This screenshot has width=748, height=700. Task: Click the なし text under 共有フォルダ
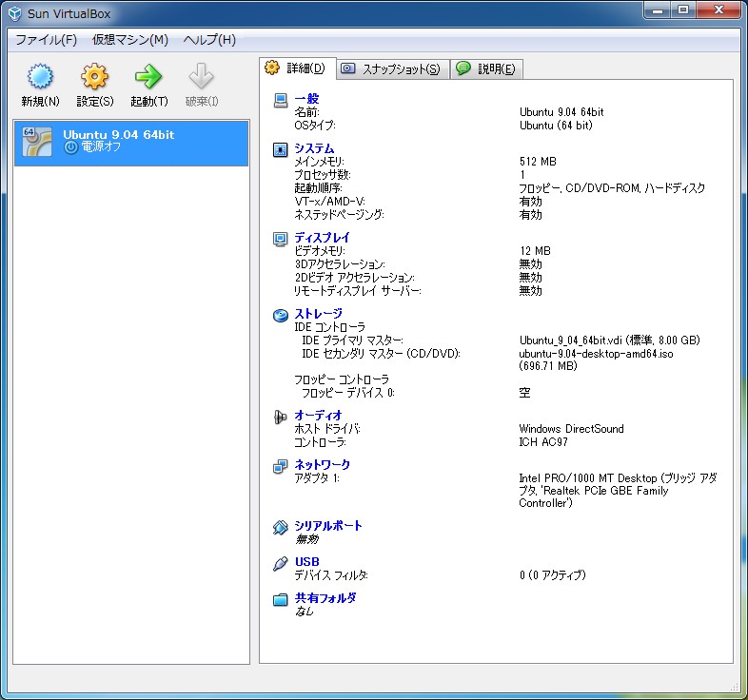pos(305,612)
